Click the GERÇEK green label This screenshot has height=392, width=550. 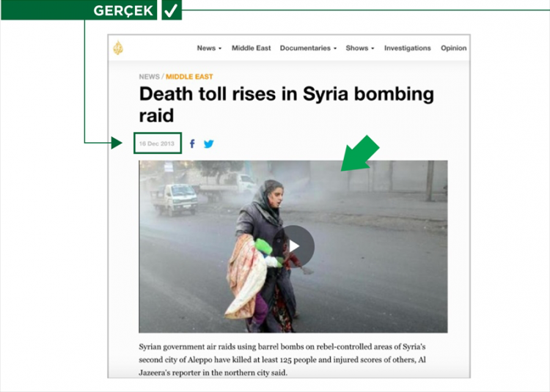coord(79,10)
